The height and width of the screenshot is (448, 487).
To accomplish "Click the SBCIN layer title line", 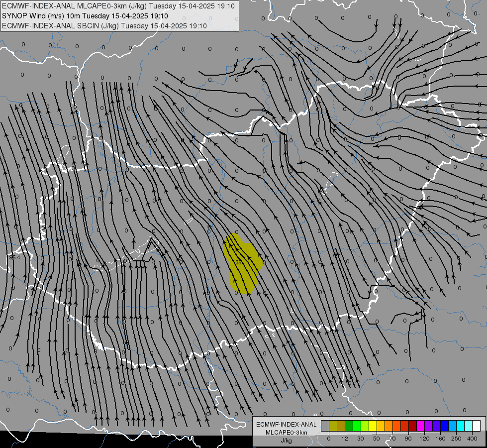I will coord(104,26).
